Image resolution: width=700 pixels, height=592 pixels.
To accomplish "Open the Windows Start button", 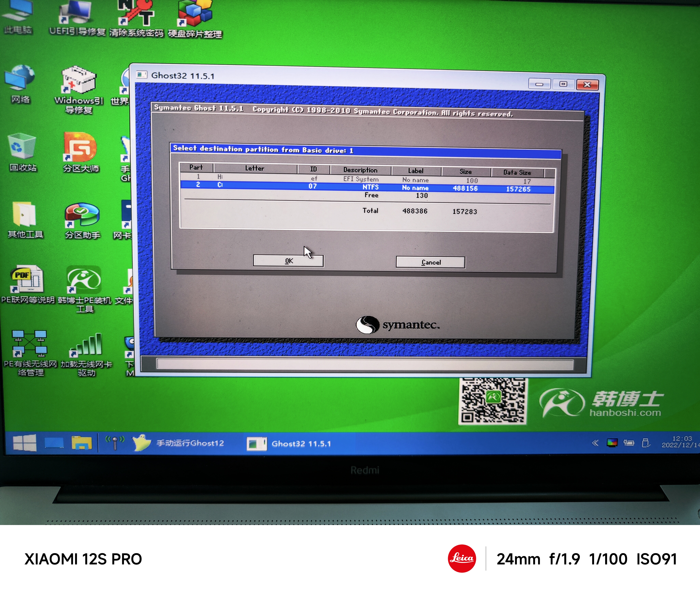I will [24, 443].
